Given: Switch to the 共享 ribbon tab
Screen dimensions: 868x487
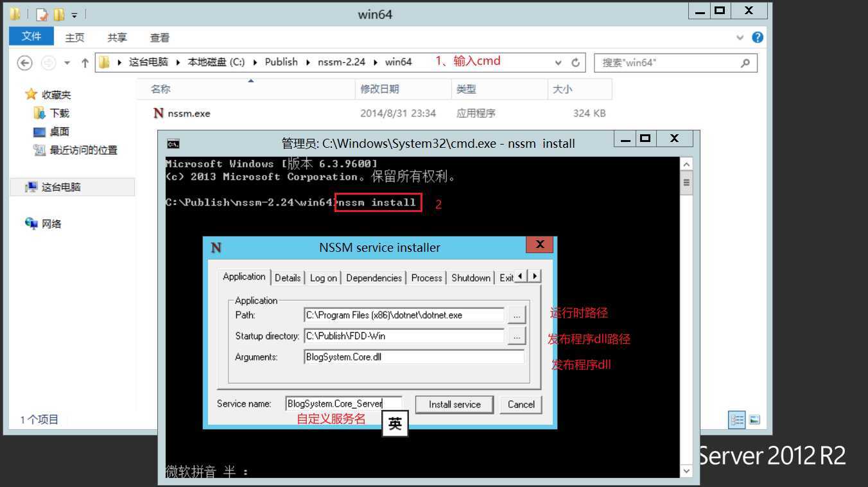Looking at the screenshot, I should pyautogui.click(x=117, y=38).
